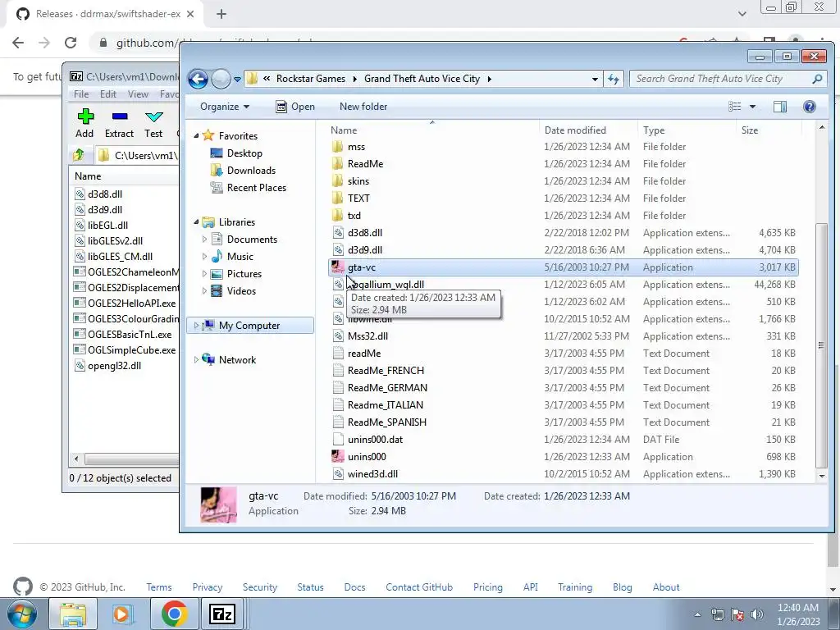Toggle the preview pane icon
Screen dimensions: 840x630
(x=780, y=107)
